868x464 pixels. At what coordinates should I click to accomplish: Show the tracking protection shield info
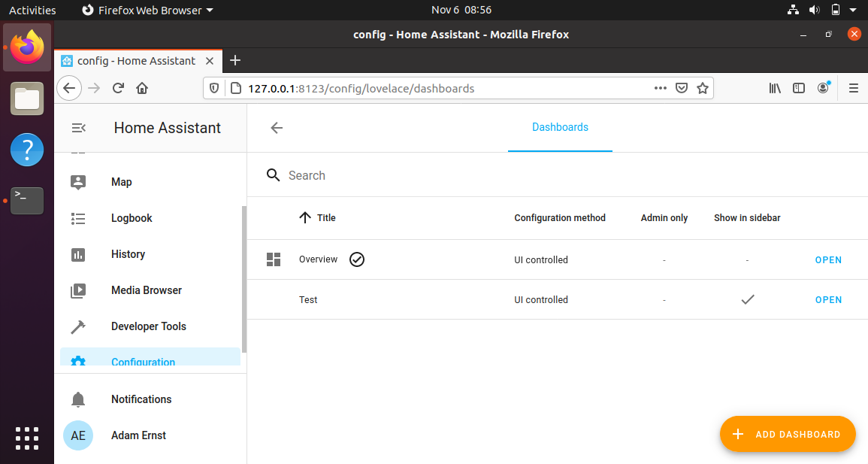tap(214, 88)
